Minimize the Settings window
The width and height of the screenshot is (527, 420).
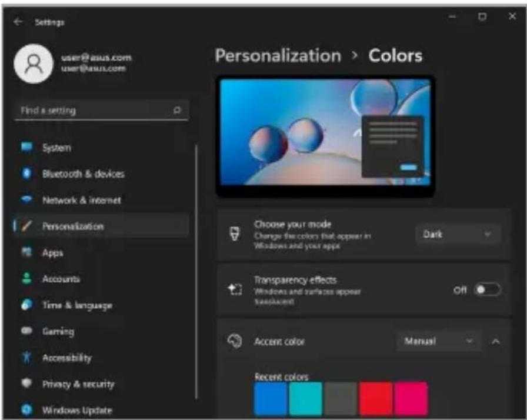(452, 16)
